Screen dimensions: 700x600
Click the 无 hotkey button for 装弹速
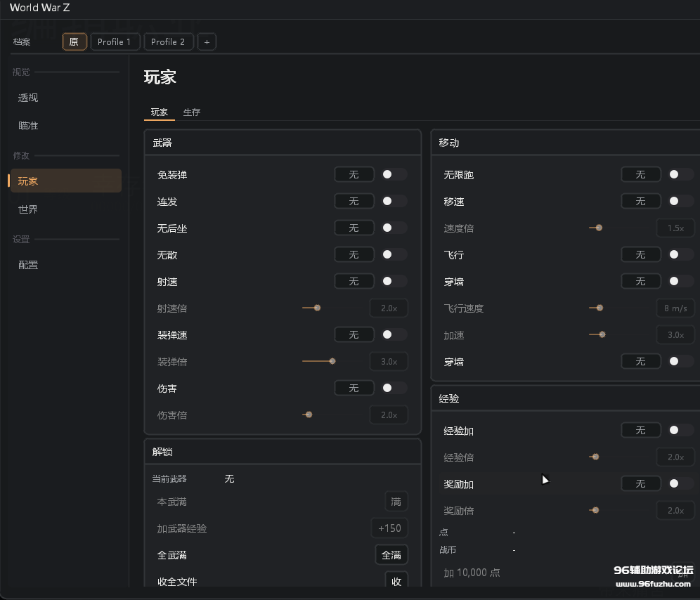tap(354, 335)
